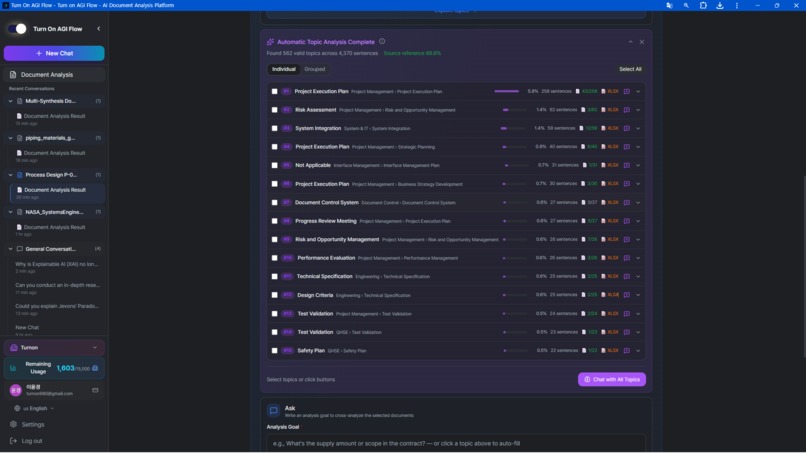Collapse the Multi-Synthesis Do... conversation group
Viewport: 806px width, 453px height.
pos(10,101)
